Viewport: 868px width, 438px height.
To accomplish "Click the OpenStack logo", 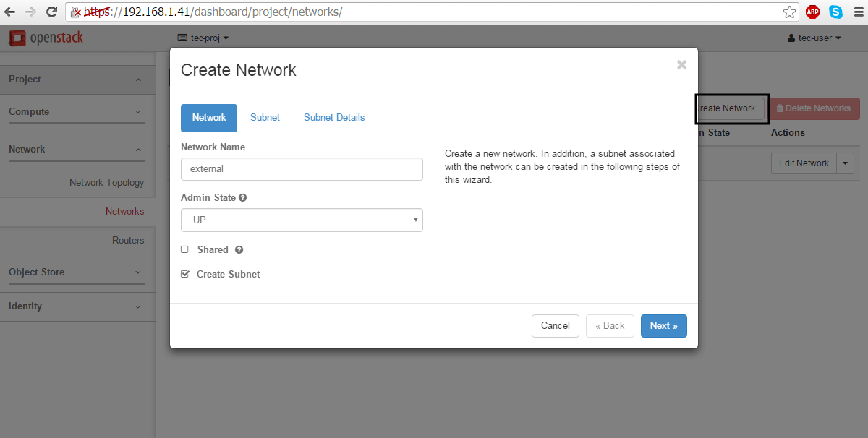I will coord(46,38).
